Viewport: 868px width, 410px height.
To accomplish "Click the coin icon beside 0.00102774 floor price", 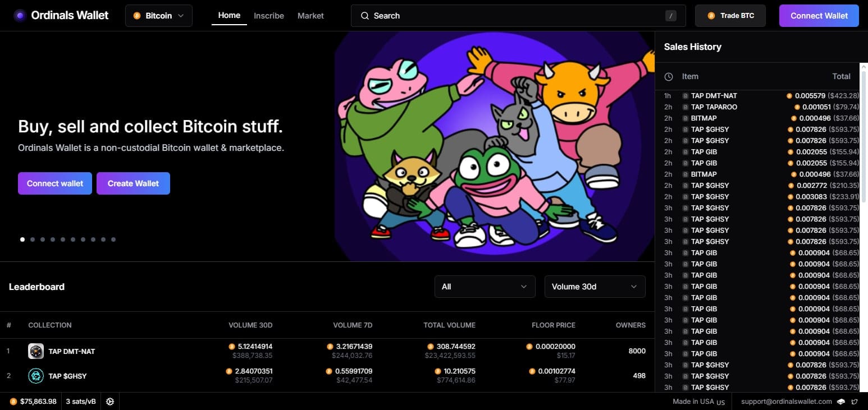I will [532, 371].
